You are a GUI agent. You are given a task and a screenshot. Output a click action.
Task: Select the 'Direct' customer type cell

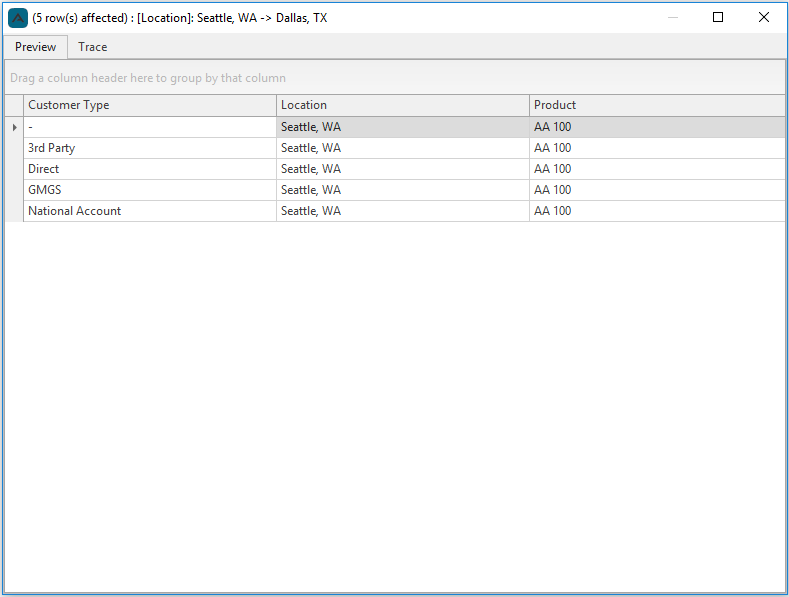(x=150, y=169)
